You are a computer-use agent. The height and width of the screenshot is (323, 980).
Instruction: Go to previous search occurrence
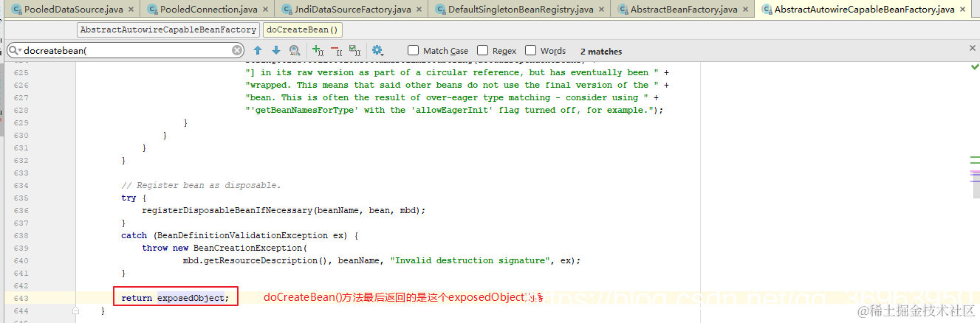pos(258,50)
